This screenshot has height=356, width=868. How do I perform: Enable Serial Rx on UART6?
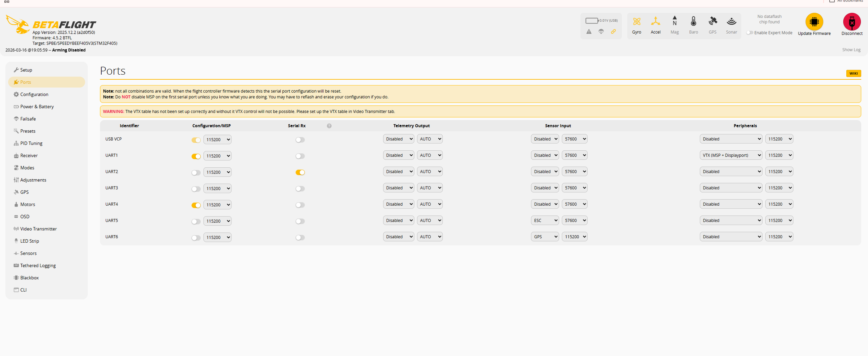300,238
